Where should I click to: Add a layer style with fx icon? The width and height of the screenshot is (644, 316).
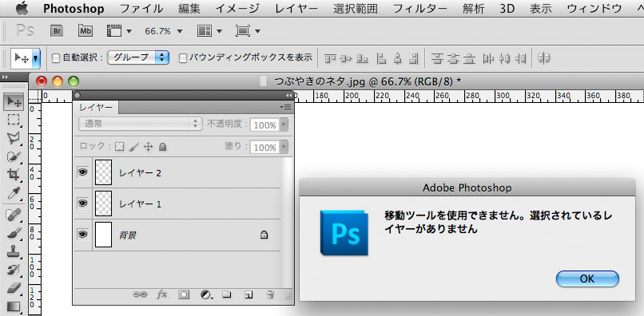pyautogui.click(x=162, y=294)
